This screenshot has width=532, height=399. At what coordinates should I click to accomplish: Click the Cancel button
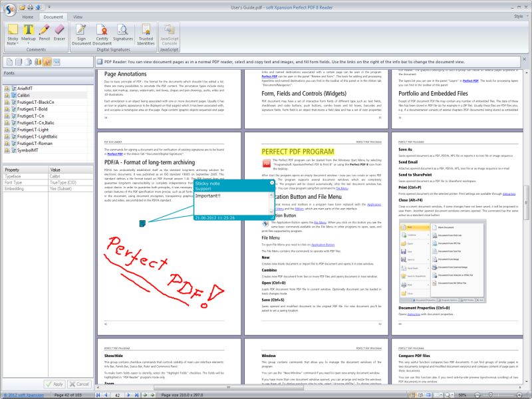coord(79,384)
